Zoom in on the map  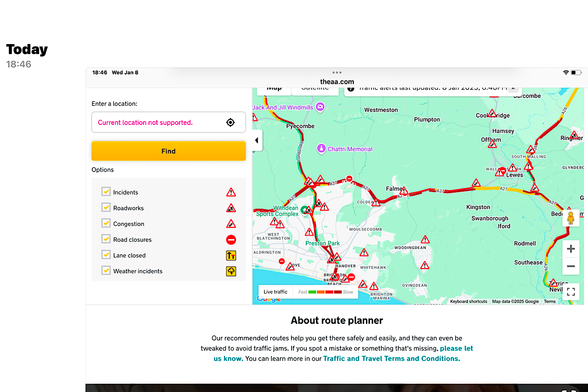pyautogui.click(x=571, y=249)
